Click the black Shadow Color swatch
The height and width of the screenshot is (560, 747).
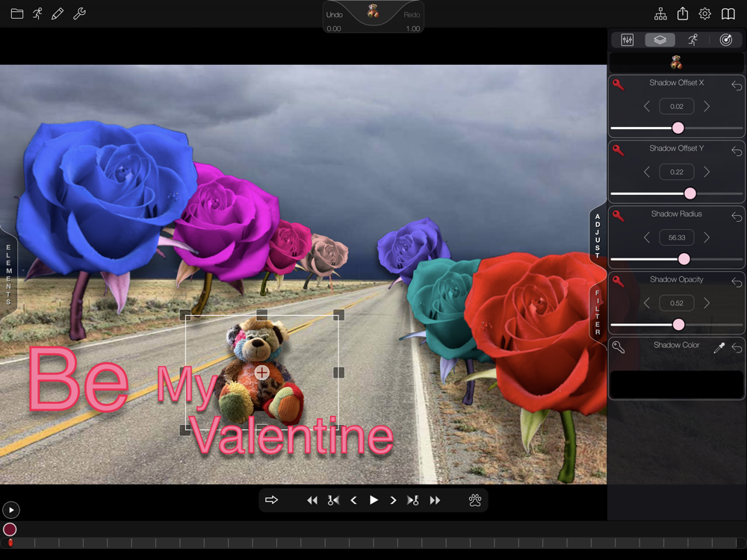click(x=677, y=384)
